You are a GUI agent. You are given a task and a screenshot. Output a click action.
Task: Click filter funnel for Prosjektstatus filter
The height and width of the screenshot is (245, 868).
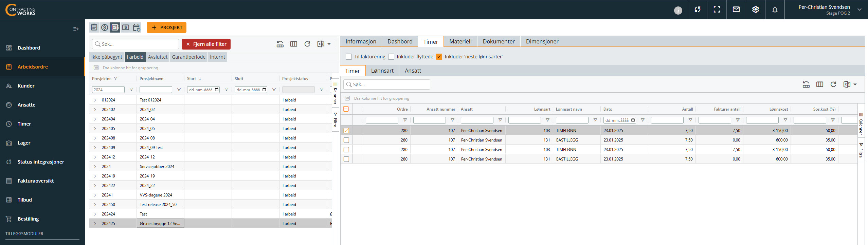322,90
